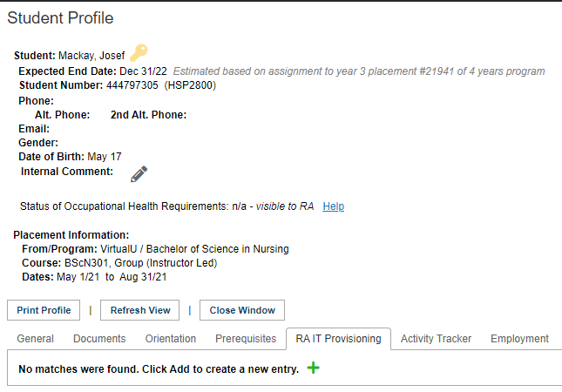The width and height of the screenshot is (562, 392).
Task: Add a new entry with green plus icon
Action: (314, 368)
